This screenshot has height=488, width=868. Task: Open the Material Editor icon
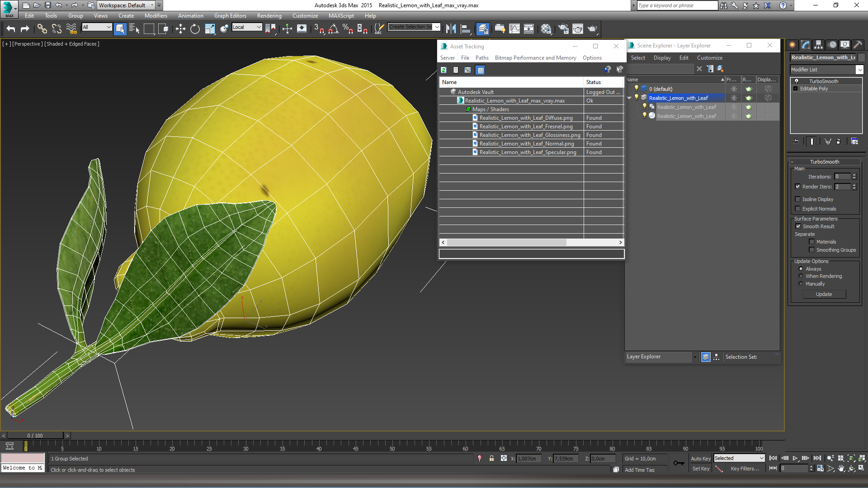coord(546,29)
